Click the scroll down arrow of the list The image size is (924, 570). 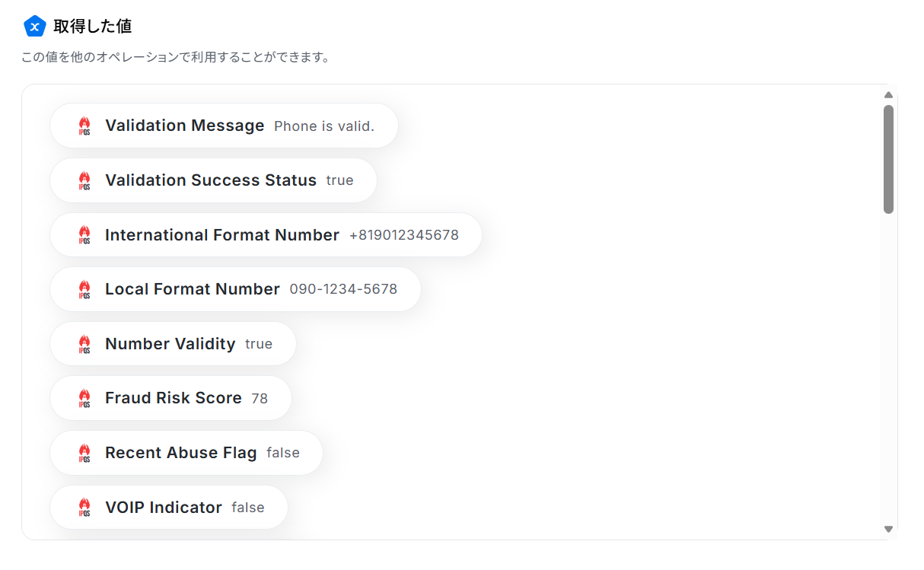click(888, 529)
